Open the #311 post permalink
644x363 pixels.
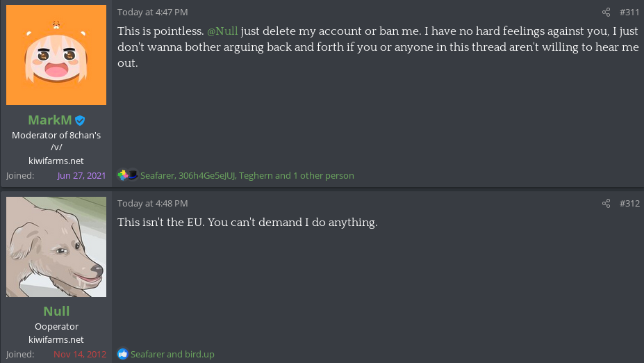[629, 13]
